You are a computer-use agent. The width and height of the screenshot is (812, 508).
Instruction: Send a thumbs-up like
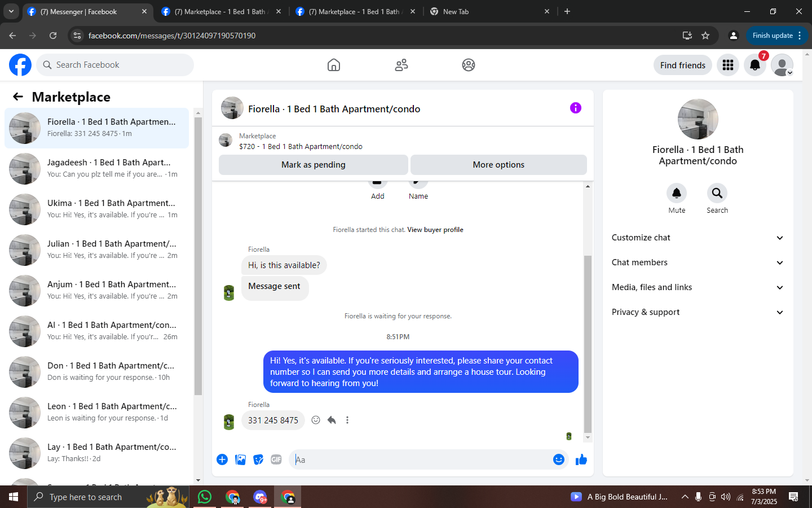581,459
